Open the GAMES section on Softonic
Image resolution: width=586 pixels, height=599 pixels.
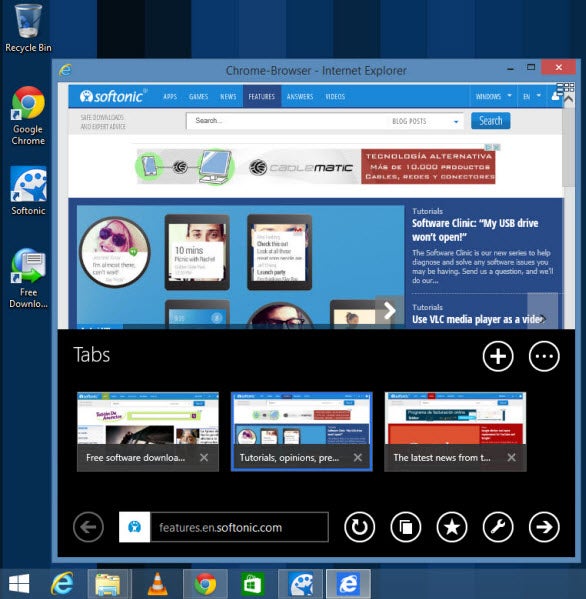pos(198,97)
